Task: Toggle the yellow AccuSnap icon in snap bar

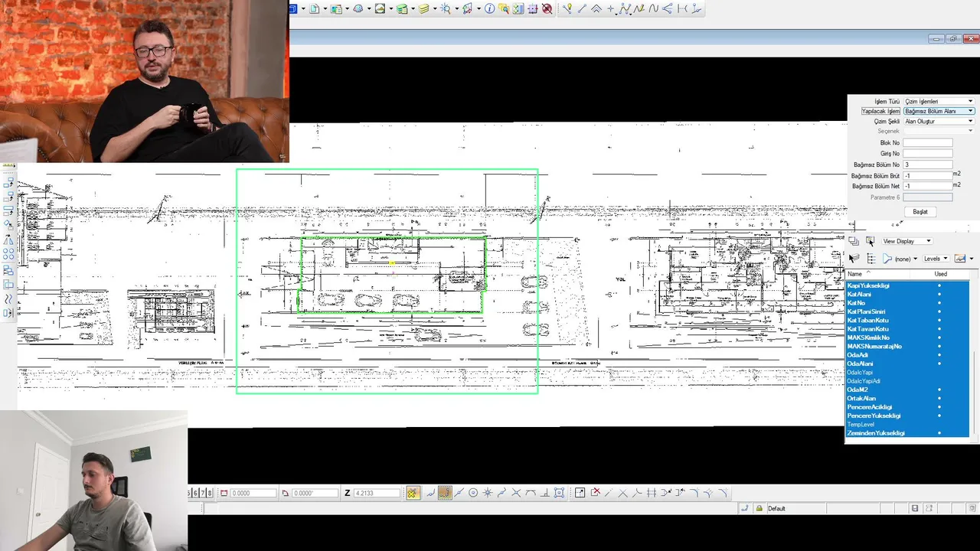Action: pyautogui.click(x=413, y=493)
